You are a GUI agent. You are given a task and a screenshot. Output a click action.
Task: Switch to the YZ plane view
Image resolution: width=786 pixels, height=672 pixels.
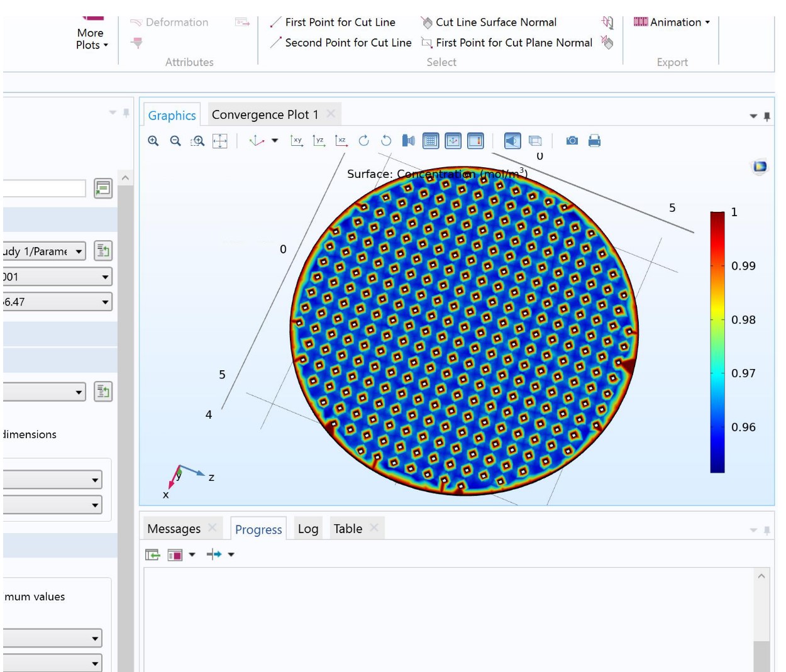point(319,141)
